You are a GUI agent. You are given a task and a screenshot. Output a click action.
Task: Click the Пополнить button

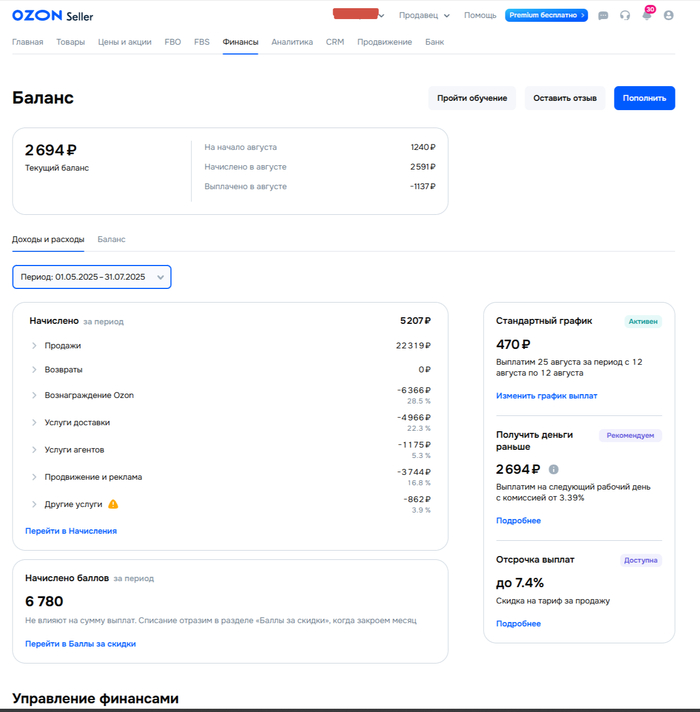644,98
